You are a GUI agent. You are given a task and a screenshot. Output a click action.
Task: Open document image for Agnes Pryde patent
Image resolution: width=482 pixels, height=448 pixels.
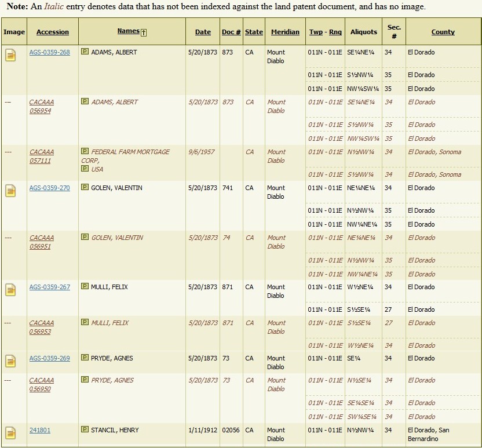[10, 362]
